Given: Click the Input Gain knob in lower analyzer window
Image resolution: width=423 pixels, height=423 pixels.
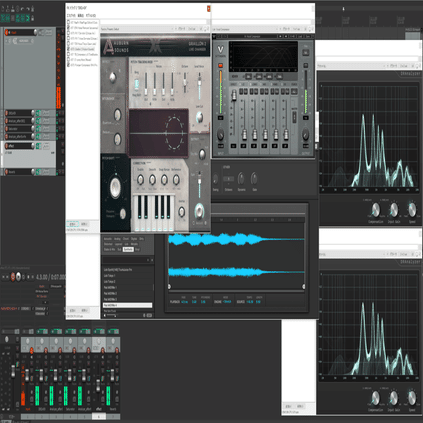Looking at the screenshot, I should tap(394, 398).
